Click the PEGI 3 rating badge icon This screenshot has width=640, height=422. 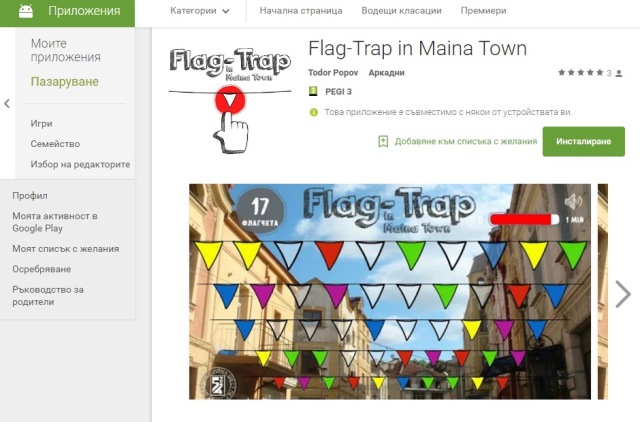point(313,91)
